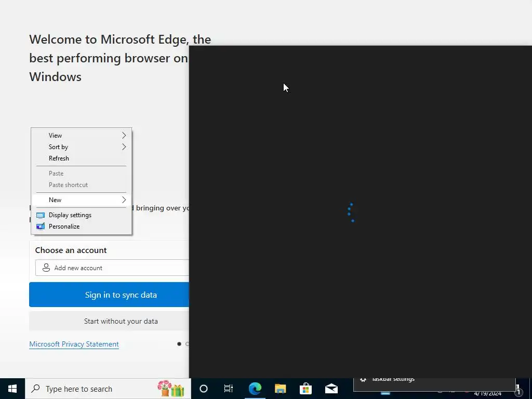This screenshot has height=399, width=532.
Task: Launch Microsoft Store from the taskbar
Action: tap(305, 389)
